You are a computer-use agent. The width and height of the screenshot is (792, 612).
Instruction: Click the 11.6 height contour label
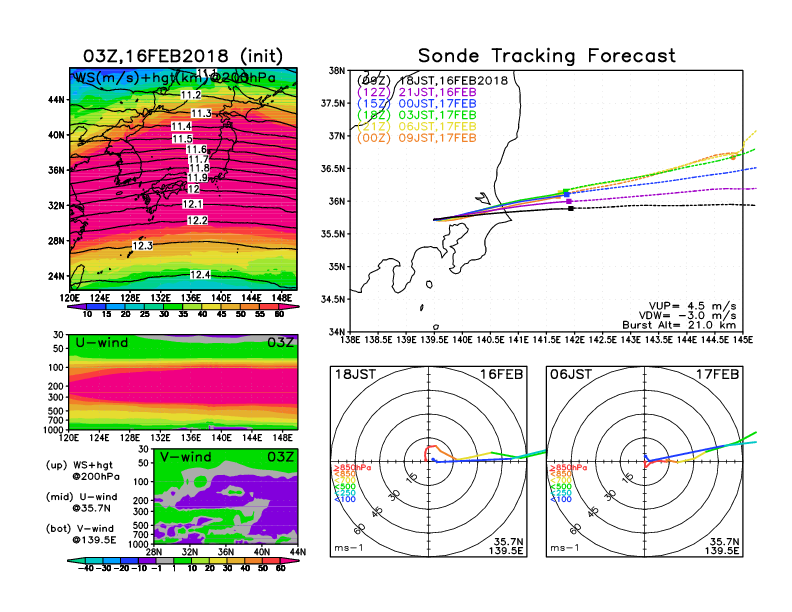click(x=196, y=149)
